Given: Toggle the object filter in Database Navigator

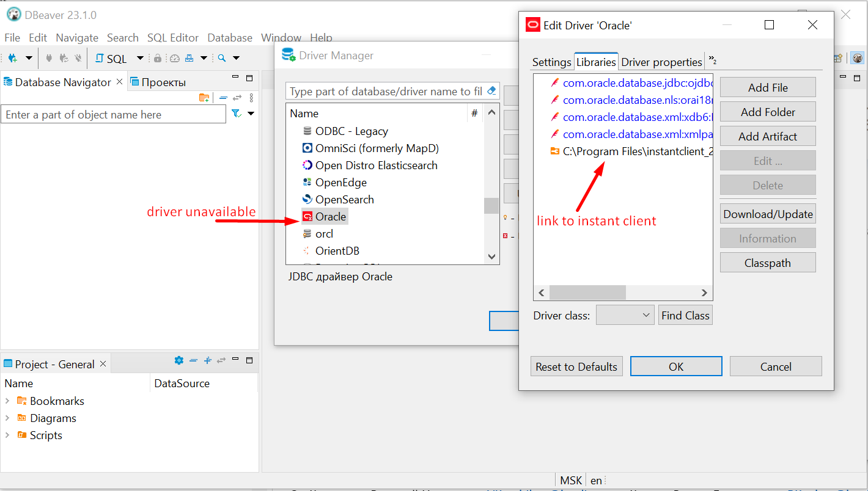Looking at the screenshot, I should coord(235,113).
